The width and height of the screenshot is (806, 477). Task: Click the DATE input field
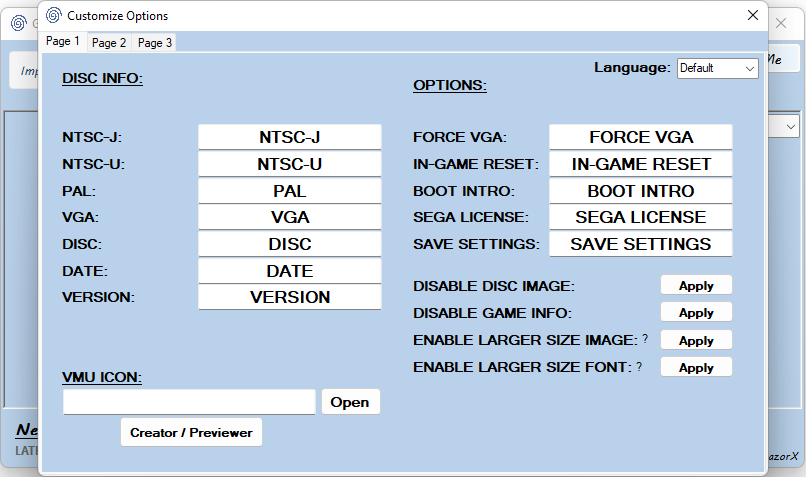point(290,271)
